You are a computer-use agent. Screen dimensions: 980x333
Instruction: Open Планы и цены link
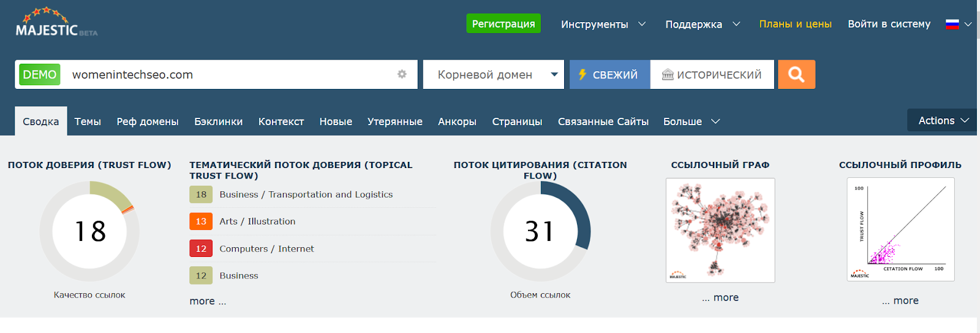click(795, 24)
